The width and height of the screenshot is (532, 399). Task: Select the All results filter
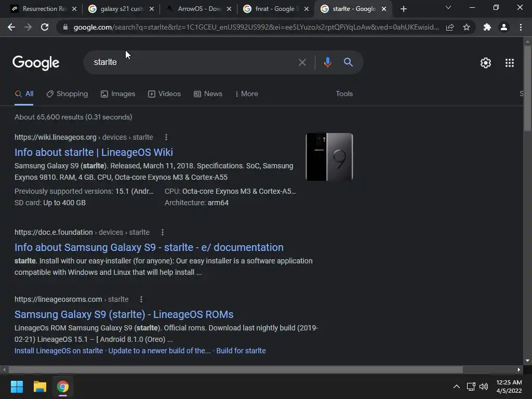pos(24,94)
